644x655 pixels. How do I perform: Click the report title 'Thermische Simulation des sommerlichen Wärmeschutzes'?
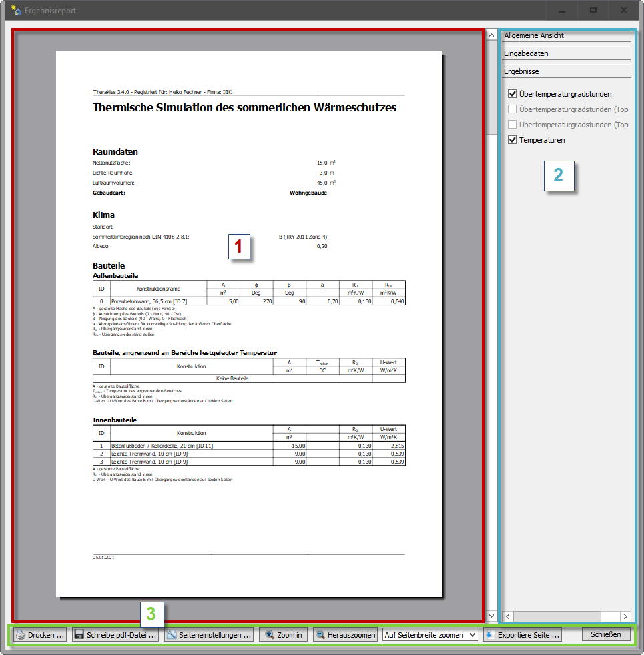(x=244, y=108)
